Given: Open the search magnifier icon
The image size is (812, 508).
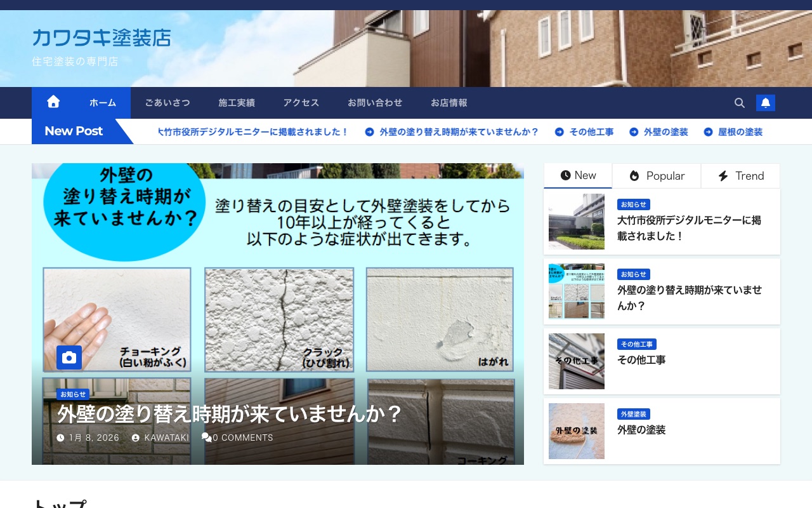Looking at the screenshot, I should (740, 103).
